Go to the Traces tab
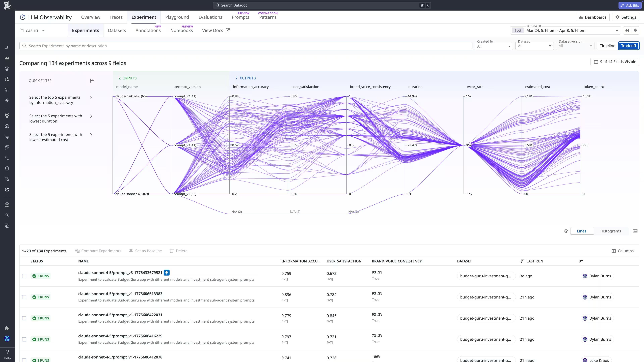The image size is (644, 362). click(x=116, y=17)
